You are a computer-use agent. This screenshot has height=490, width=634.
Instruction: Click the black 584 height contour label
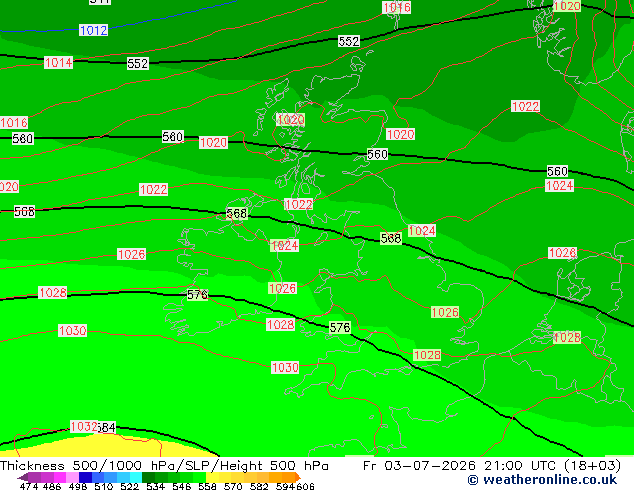click(107, 427)
